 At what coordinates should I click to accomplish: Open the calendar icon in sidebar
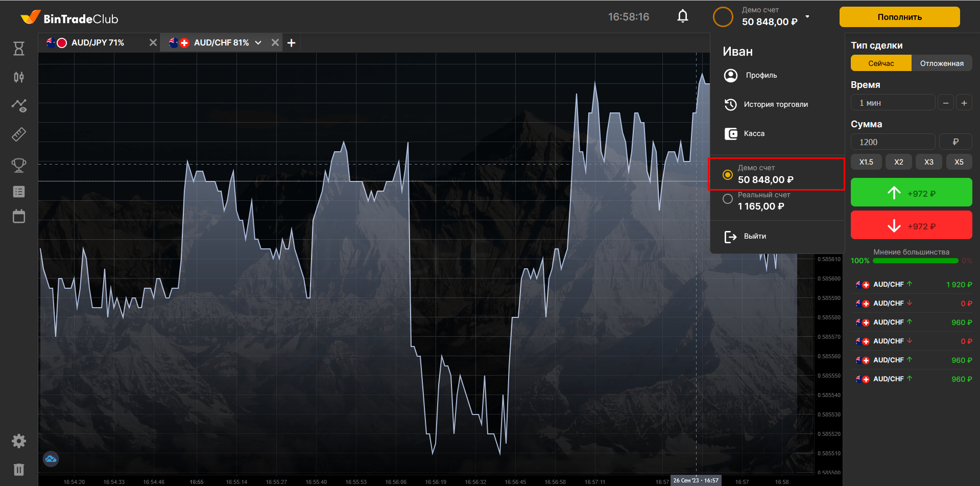point(19,216)
